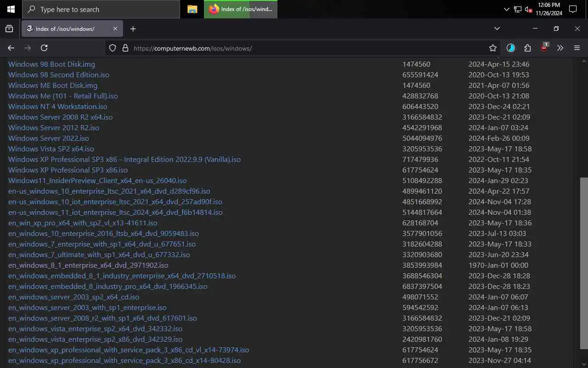Download Windows 98 Second Edition.iso
Viewport: 588px width, 368px height.
[x=59, y=75]
